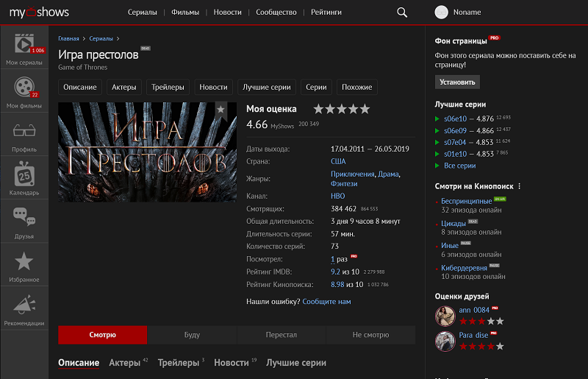The image size is (588, 379).
Task: Click Установить background button
Action: pos(457,82)
